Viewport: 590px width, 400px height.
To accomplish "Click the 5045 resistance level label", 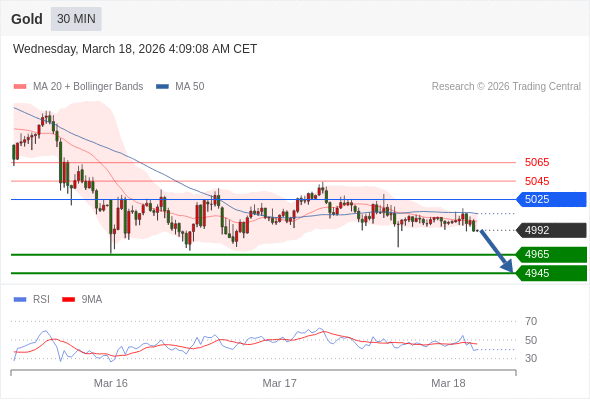I will [x=537, y=181].
